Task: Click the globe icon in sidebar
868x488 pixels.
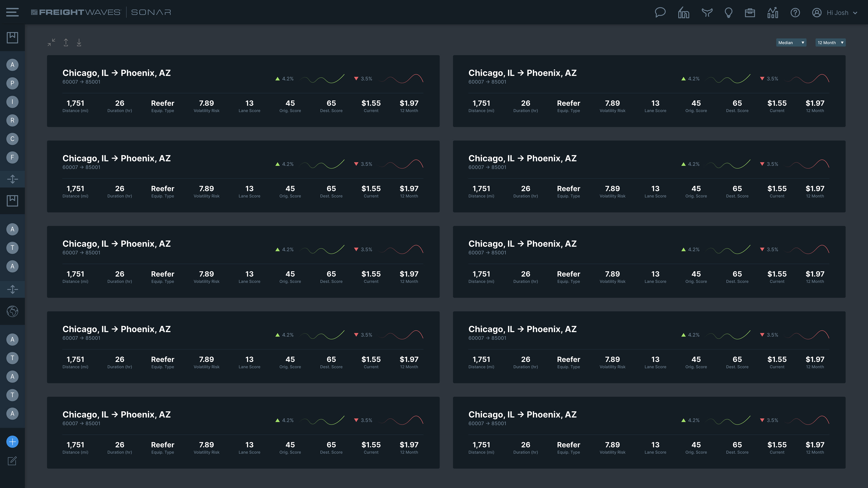Action: (12, 311)
